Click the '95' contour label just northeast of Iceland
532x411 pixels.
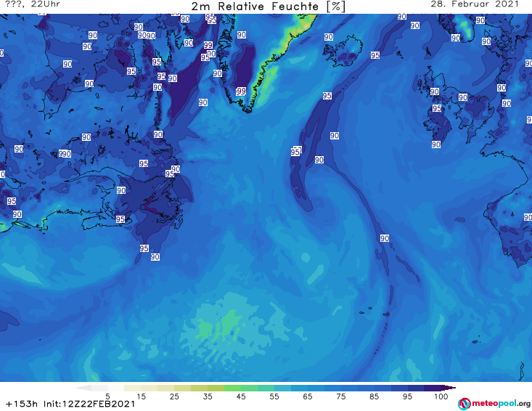[375, 55]
